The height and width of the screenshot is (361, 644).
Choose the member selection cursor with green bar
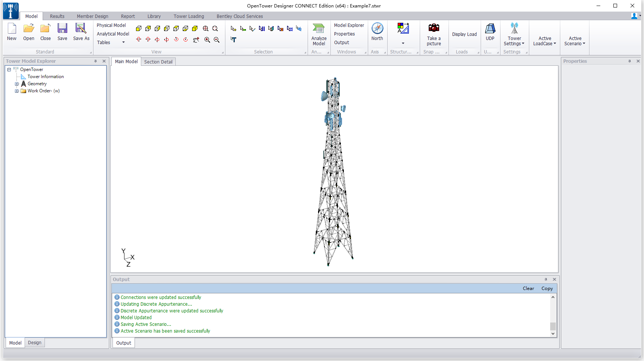(243, 28)
